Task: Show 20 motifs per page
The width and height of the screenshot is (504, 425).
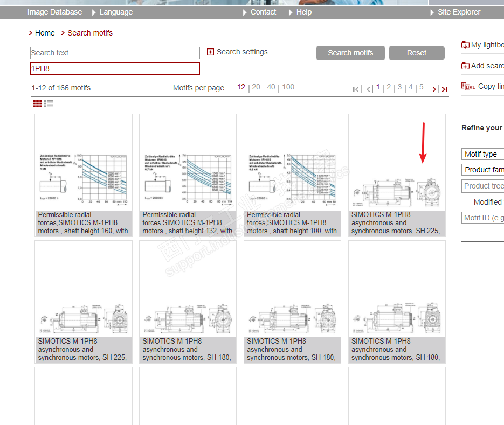Action: (256, 87)
